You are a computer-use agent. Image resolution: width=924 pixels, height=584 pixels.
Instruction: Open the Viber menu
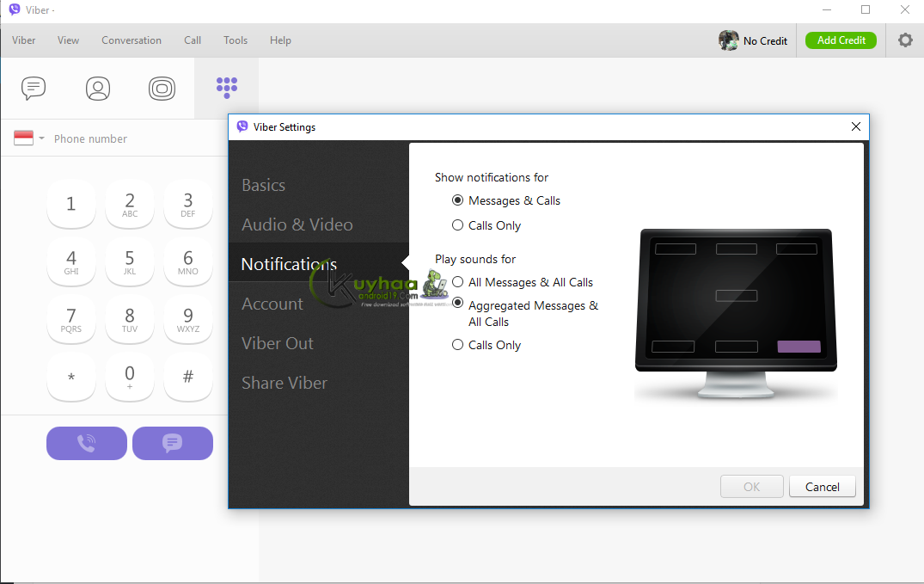pos(23,40)
